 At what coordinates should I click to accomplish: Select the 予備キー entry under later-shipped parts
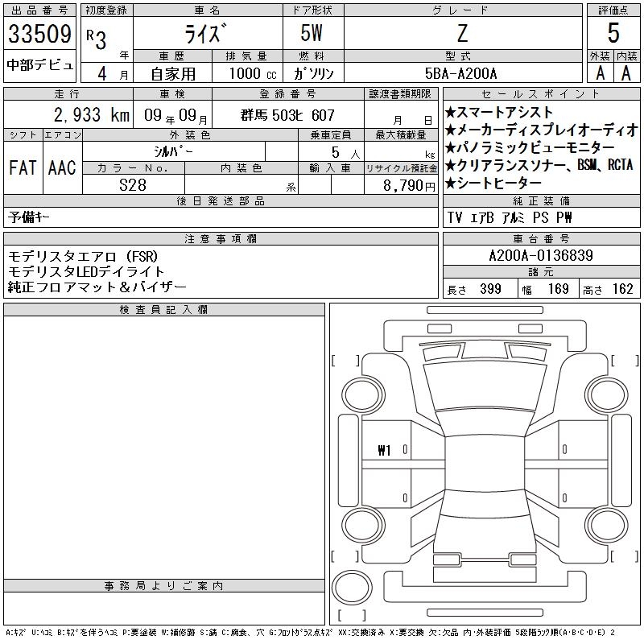coord(29,217)
